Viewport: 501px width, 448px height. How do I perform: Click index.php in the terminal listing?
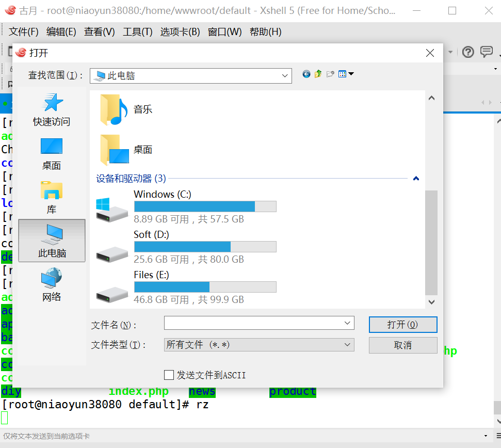(x=139, y=391)
